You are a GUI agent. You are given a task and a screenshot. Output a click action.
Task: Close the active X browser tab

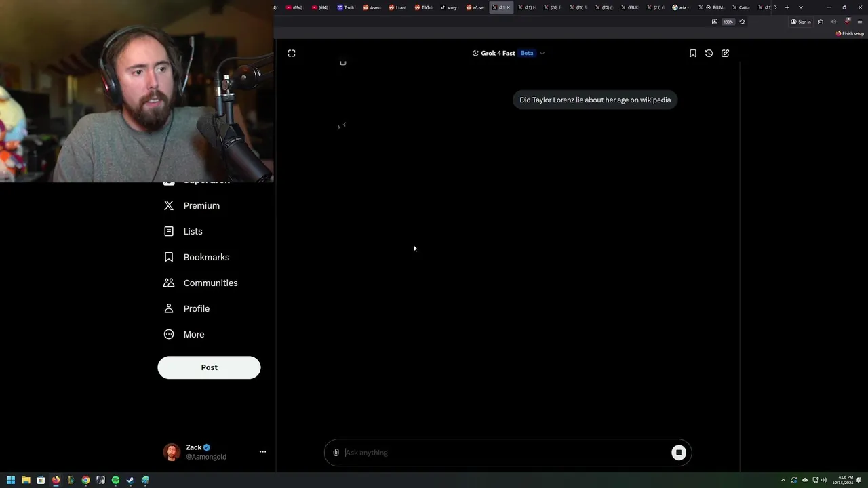click(x=508, y=7)
